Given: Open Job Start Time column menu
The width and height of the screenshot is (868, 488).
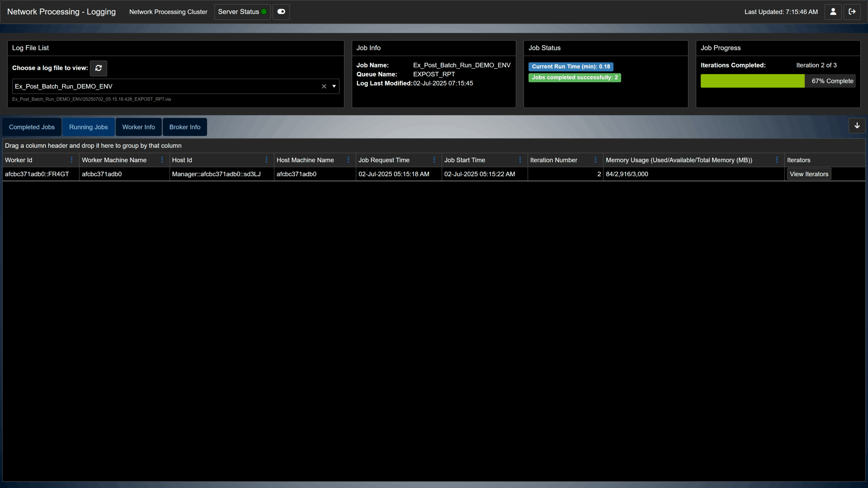Looking at the screenshot, I should click(520, 160).
